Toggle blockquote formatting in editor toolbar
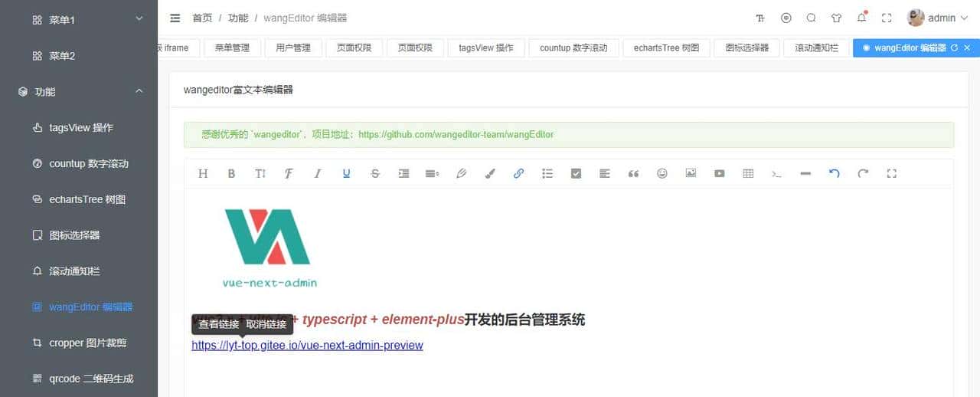The height and width of the screenshot is (397, 980). pyautogui.click(x=633, y=174)
